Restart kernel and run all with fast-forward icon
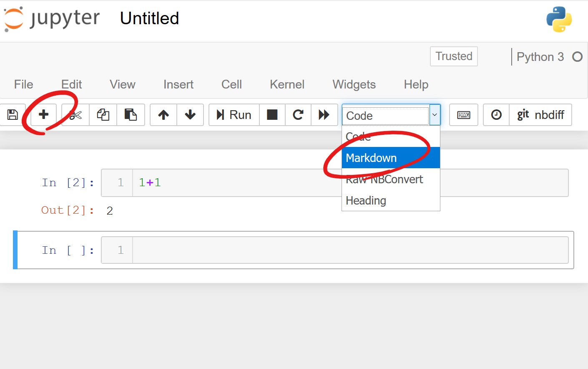 pyautogui.click(x=324, y=115)
